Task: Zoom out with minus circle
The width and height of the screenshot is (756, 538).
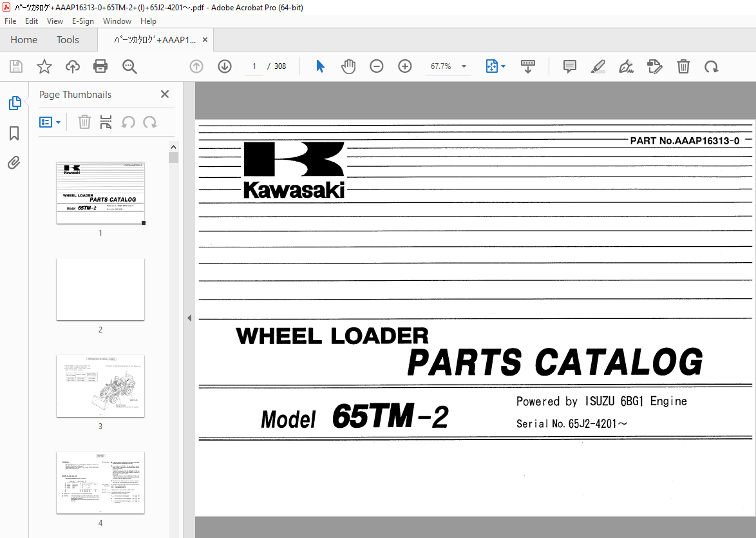Action: (377, 66)
